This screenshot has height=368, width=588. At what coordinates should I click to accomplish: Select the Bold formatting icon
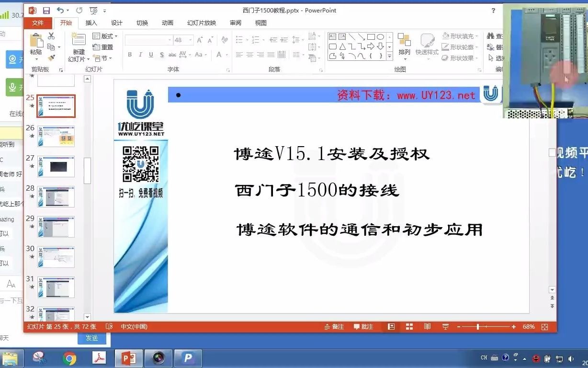coord(130,55)
